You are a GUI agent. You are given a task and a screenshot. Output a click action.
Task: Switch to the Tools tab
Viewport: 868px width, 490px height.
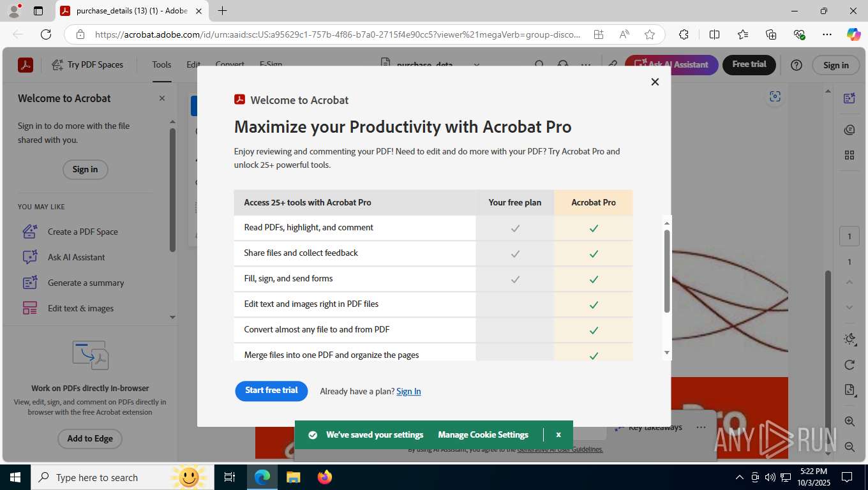(x=161, y=65)
